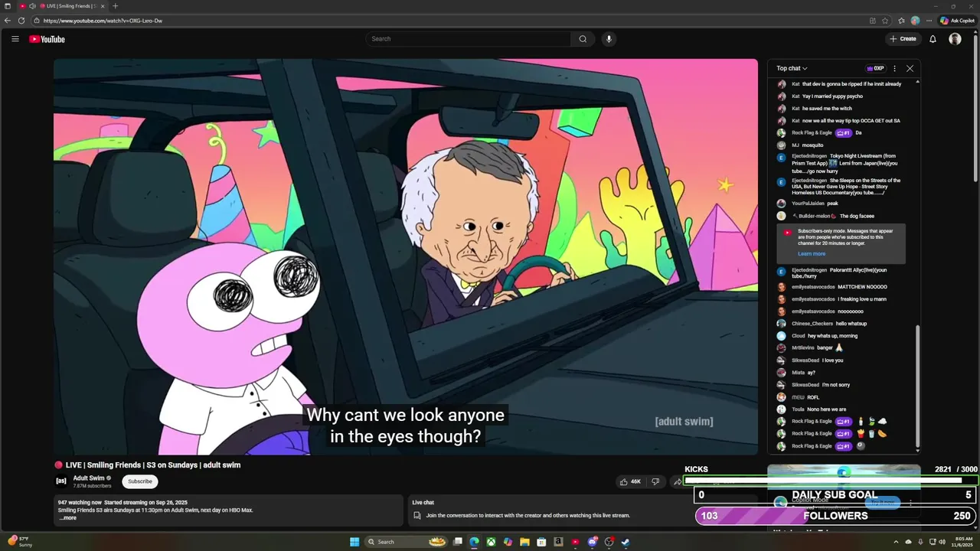The width and height of the screenshot is (980, 551).
Task: Open Ask Copilot in the browser
Action: click(x=958, y=21)
